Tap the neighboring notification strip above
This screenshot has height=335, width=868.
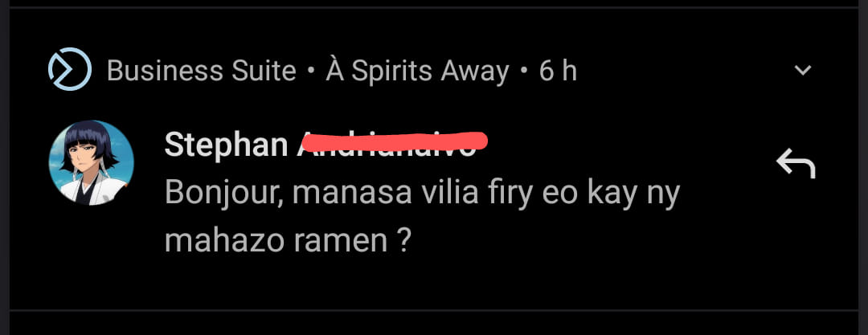[434, 2]
